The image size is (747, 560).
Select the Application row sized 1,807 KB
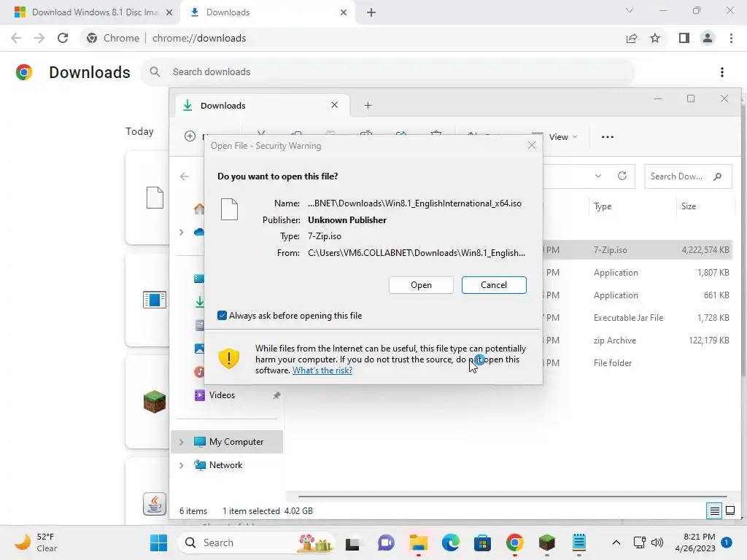pos(637,273)
